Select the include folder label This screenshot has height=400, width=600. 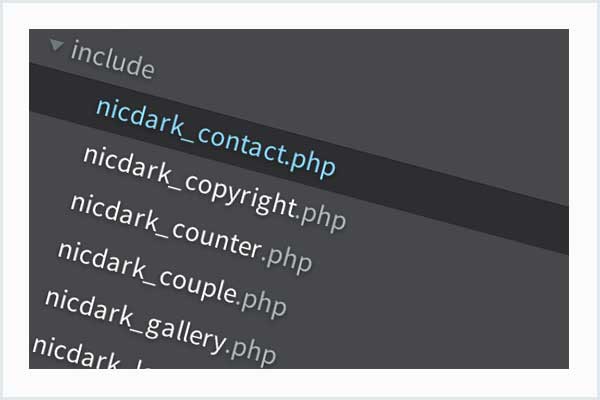coord(112,60)
